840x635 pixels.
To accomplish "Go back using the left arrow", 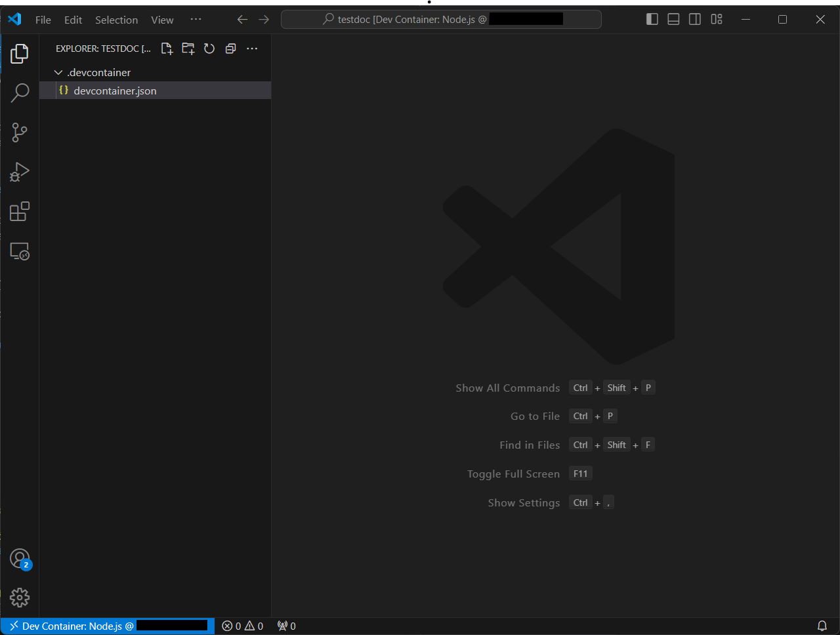I will (242, 20).
